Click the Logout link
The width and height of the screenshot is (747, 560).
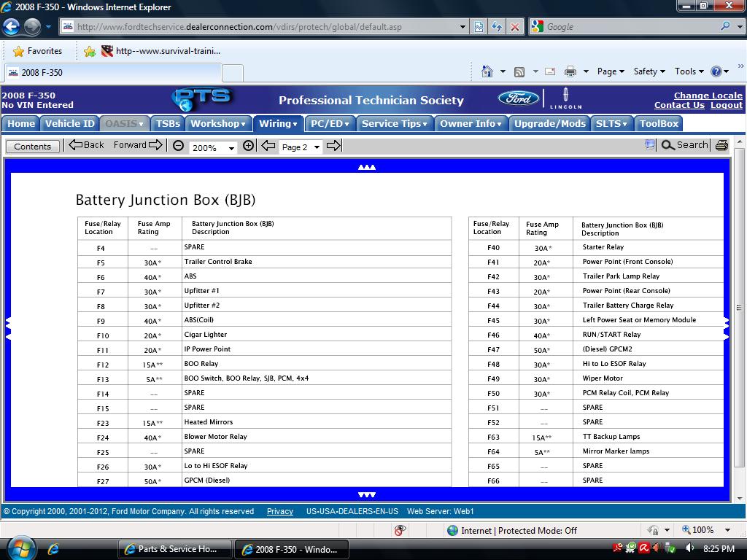(x=726, y=105)
